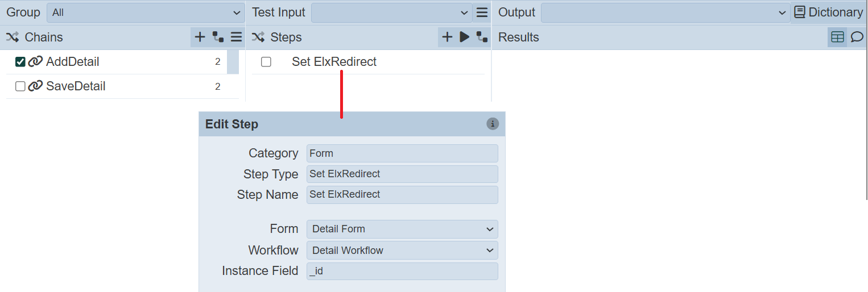Image resolution: width=868 pixels, height=292 pixels.
Task: Click the Steps hierarchy icon
Action: pos(482,37)
